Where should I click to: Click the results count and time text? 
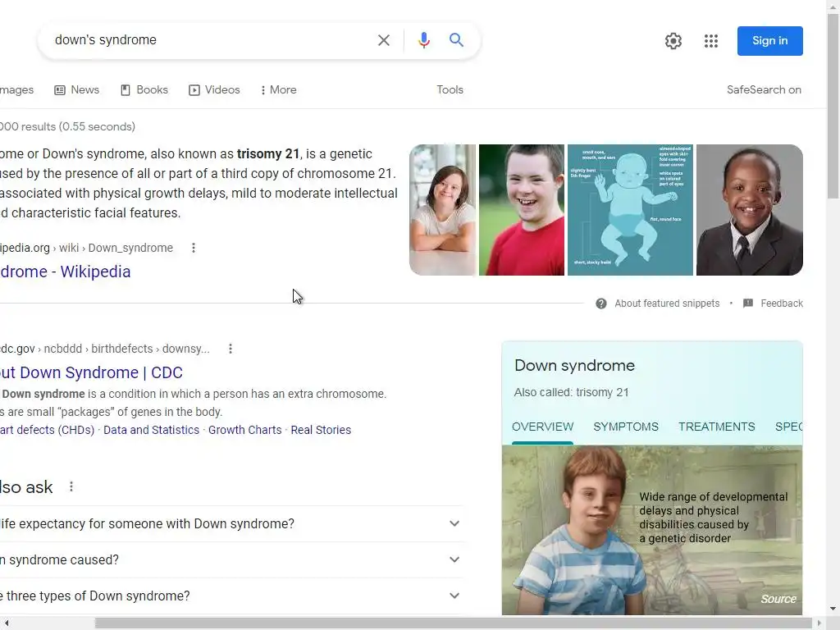(x=67, y=126)
